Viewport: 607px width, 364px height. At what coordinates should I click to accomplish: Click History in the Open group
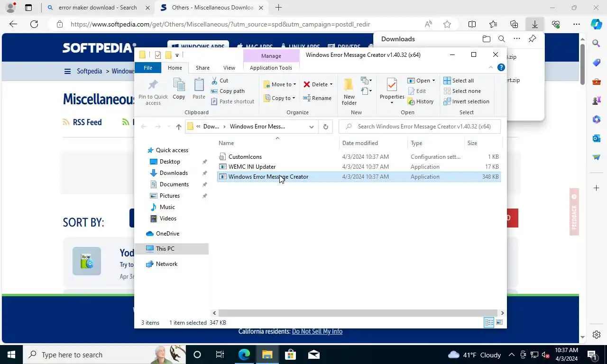tap(421, 101)
